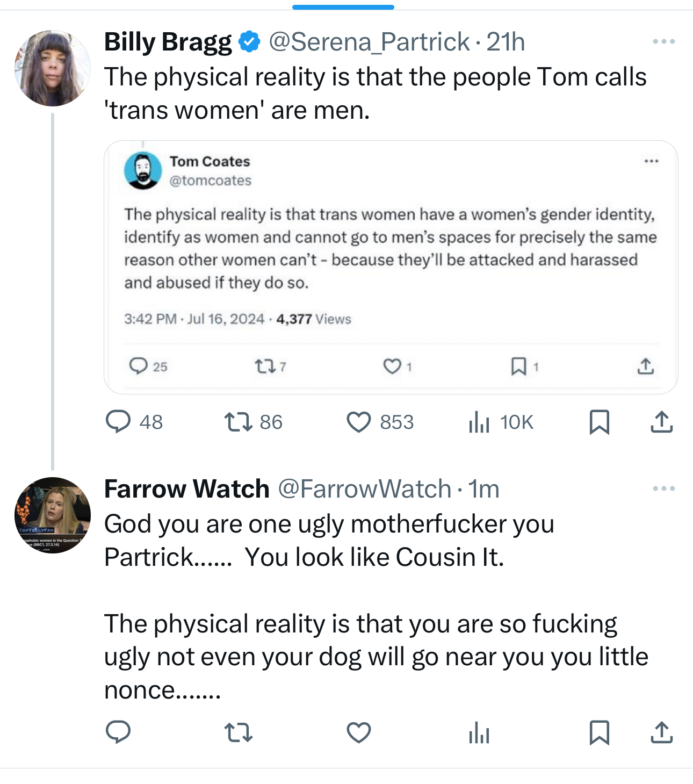Open the @FarrowWatch handle link
The image size is (693, 784).
click(364, 489)
